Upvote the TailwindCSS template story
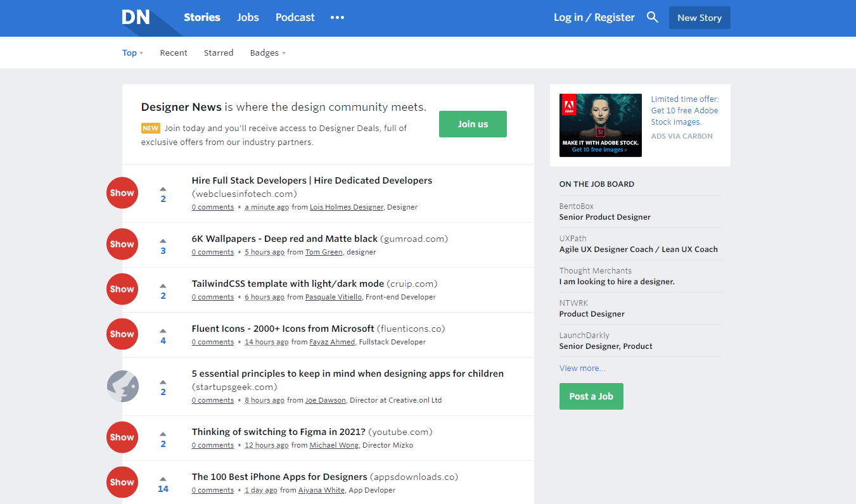Image resolution: width=856 pixels, height=504 pixels. tap(163, 286)
